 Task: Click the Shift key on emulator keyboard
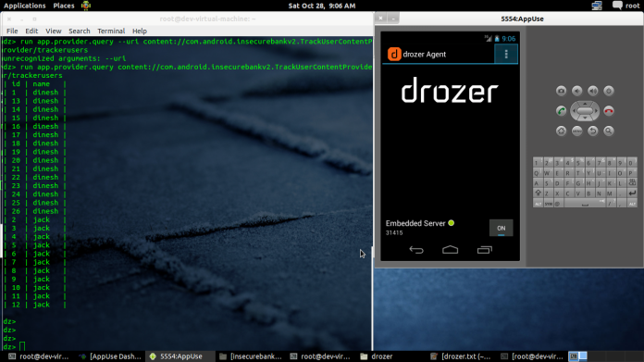[x=538, y=193]
